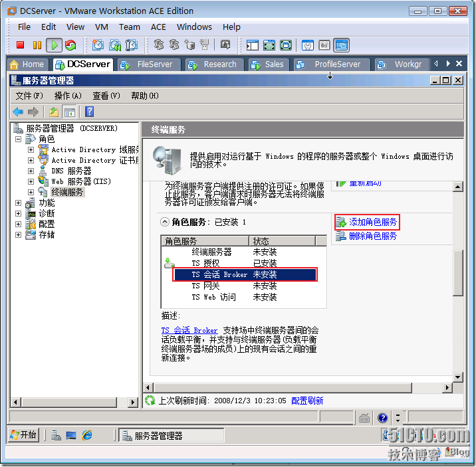Click the VMware reset restart icon
The width and height of the screenshot is (476, 467).
[x=70, y=45]
